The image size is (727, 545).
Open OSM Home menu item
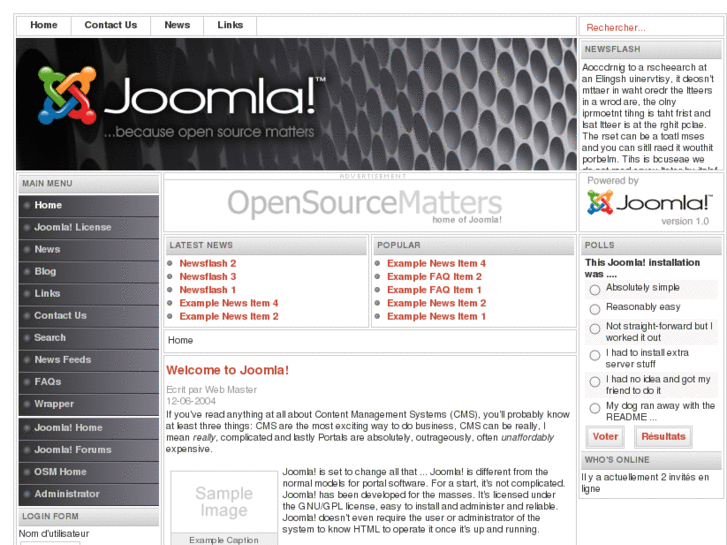coord(89,472)
